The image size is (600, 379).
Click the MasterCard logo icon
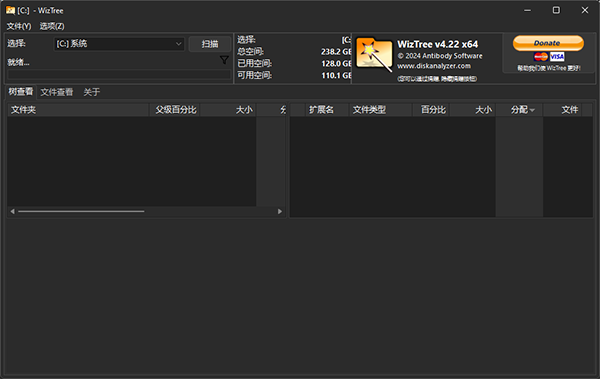(541, 57)
